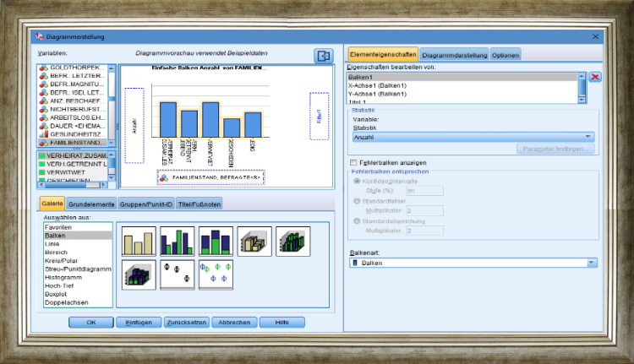Select the clustered 3-D bar chart thumbnail
634x364 pixels.
(x=292, y=242)
